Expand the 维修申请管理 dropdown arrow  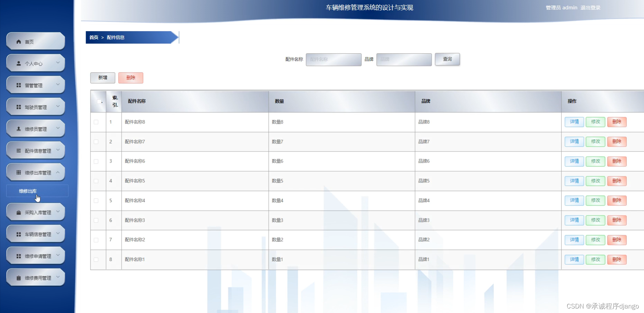(58, 256)
